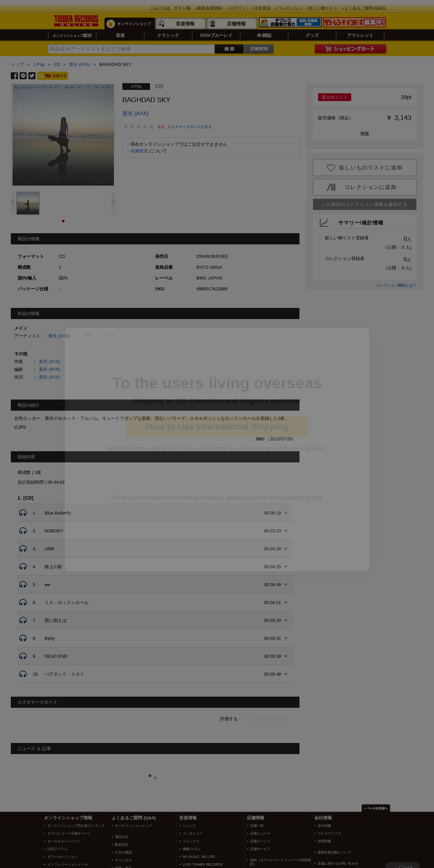Share page on Twitter icon
The image size is (434, 868).
point(32,76)
